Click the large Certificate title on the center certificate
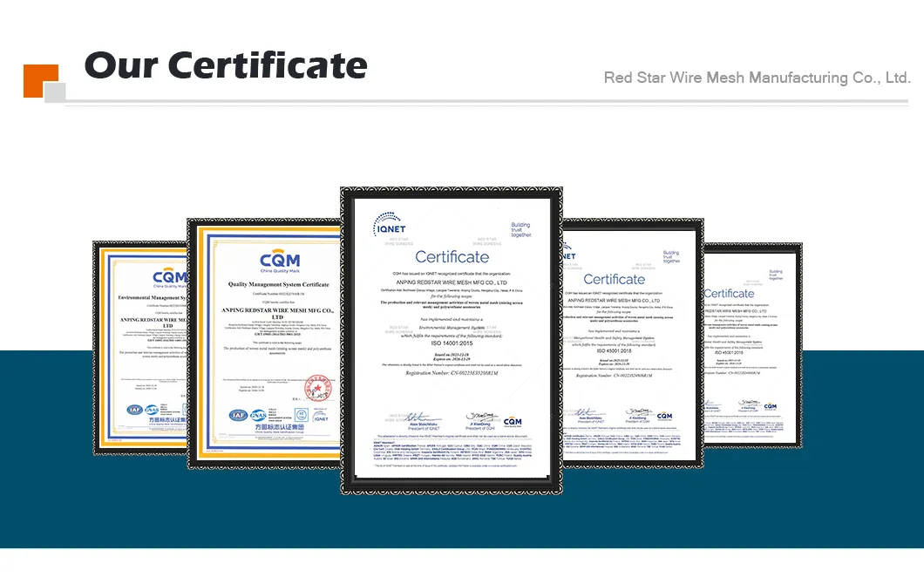The height and width of the screenshot is (584, 924). pos(452,256)
